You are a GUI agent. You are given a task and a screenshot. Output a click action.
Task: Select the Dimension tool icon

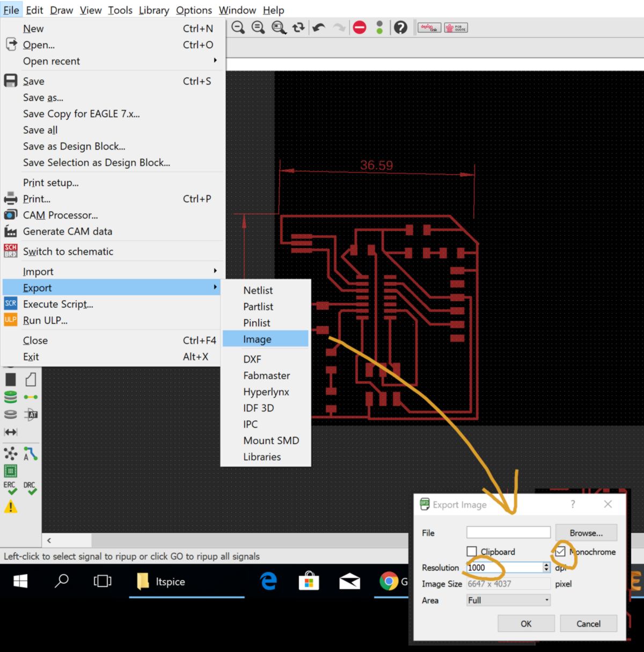(x=11, y=432)
